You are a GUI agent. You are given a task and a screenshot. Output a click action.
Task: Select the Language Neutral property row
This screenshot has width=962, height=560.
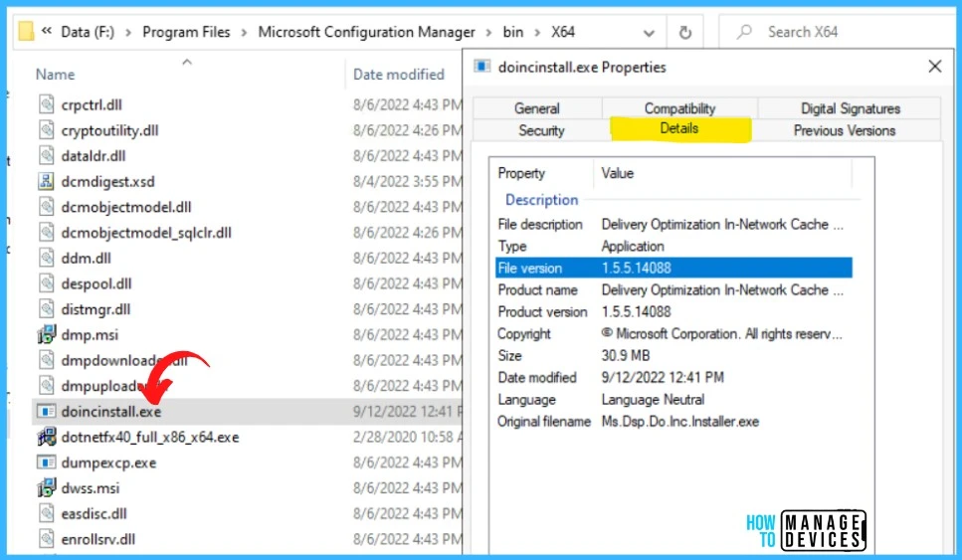673,400
